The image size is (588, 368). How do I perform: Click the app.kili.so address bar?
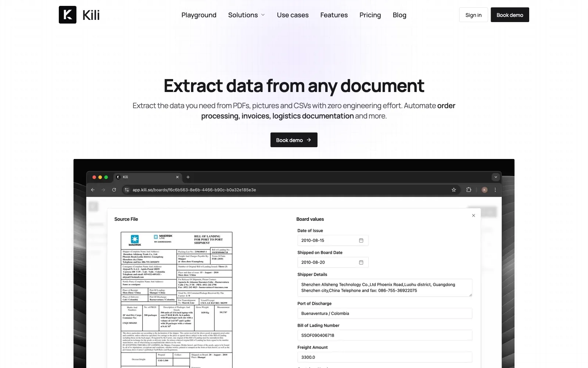(x=290, y=190)
